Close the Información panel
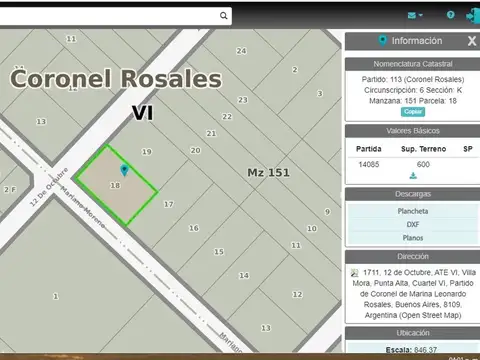Screen dimensions: 480x360 [x=472, y=41]
